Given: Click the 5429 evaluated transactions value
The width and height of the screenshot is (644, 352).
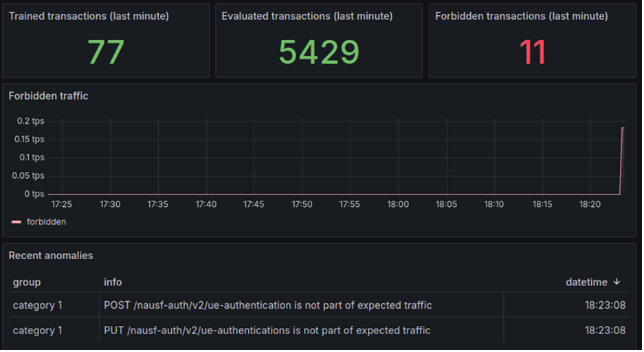Looking at the screenshot, I should click(x=319, y=52).
